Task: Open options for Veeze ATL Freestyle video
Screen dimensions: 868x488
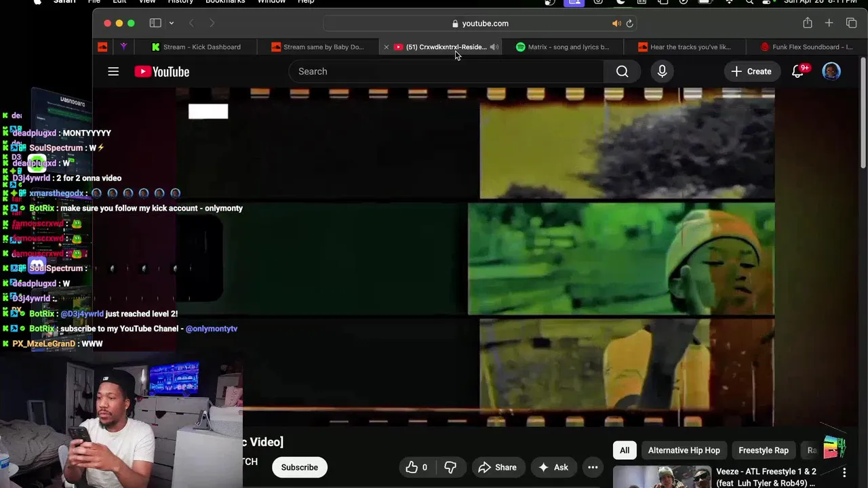Action: point(844,472)
